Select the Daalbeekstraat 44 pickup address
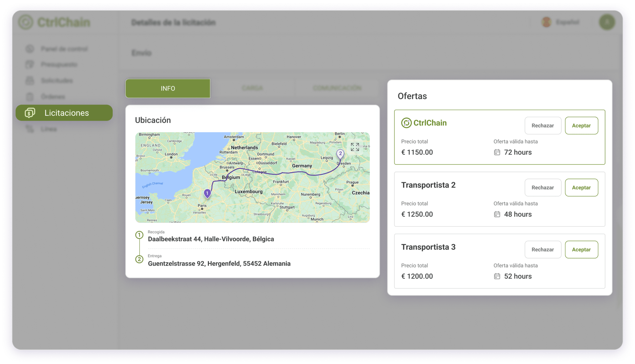This screenshot has width=635, height=364. [x=211, y=239]
